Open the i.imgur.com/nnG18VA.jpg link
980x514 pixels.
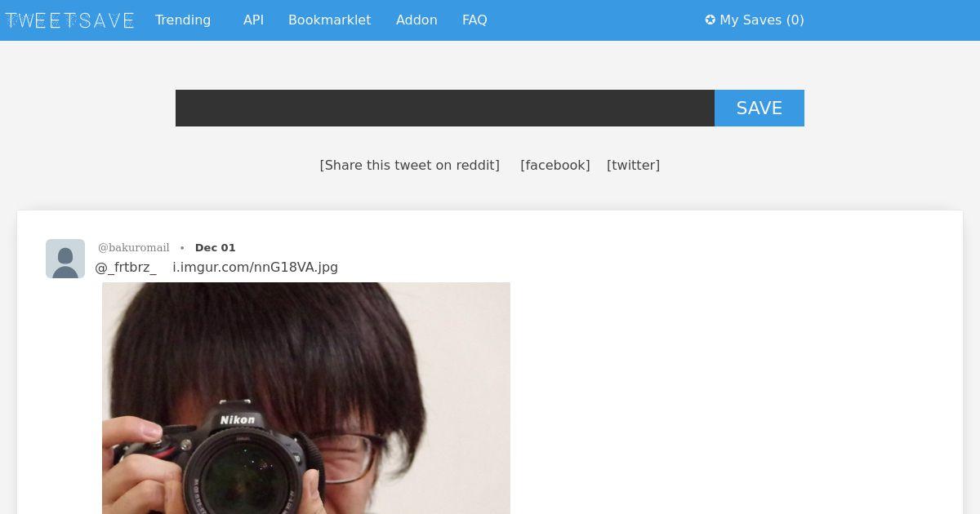[x=255, y=267]
